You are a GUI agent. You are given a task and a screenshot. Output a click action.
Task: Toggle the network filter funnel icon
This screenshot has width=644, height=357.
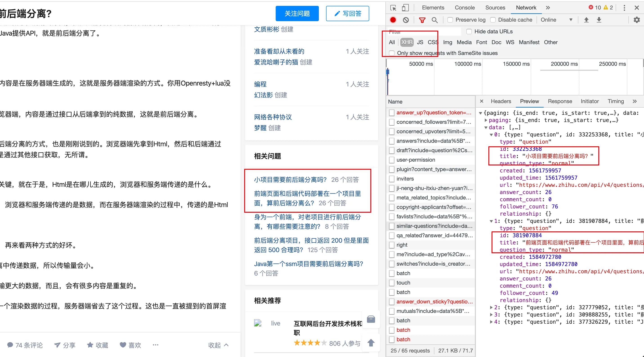[422, 20]
